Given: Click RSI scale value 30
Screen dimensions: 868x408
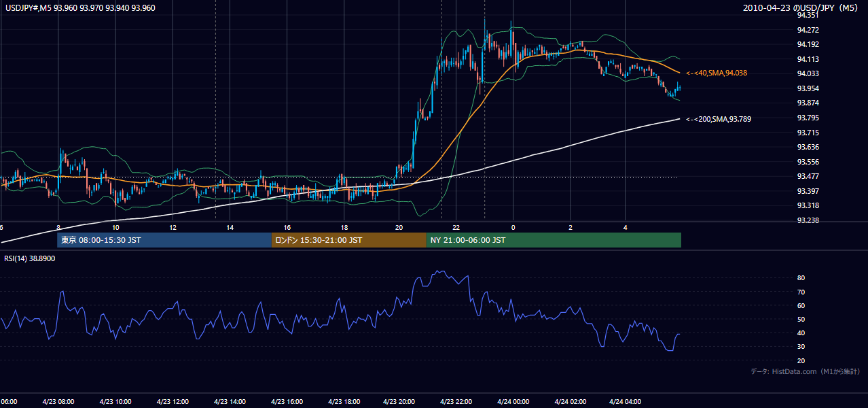Looking at the screenshot, I should pyautogui.click(x=801, y=347).
